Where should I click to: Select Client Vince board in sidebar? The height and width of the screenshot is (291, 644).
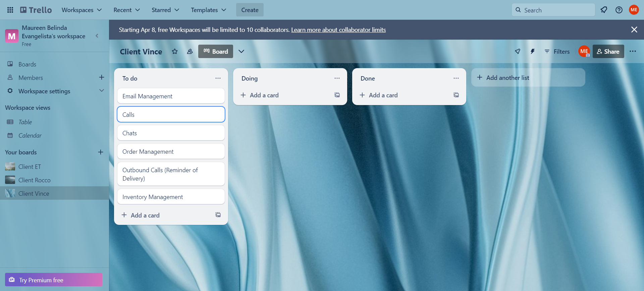point(54,193)
